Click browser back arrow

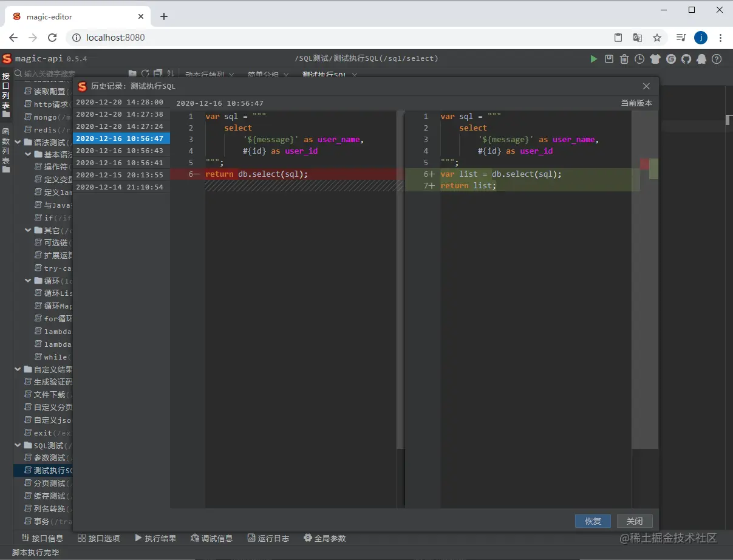point(13,38)
